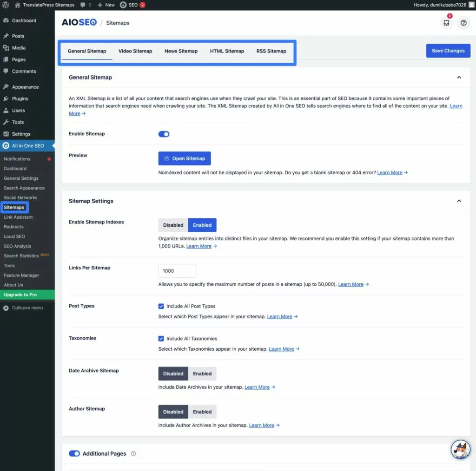Open Learn More link under Date Archive Sitemap
Image resolution: width=476 pixels, height=471 pixels.
pos(257,387)
